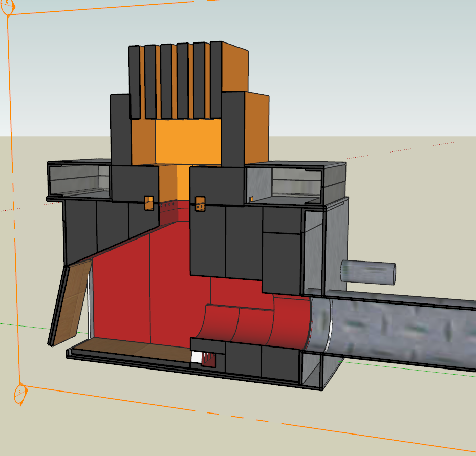Select the left orange latch on the door
Image resolution: width=476 pixels, height=456 pixels.
[x=149, y=203]
